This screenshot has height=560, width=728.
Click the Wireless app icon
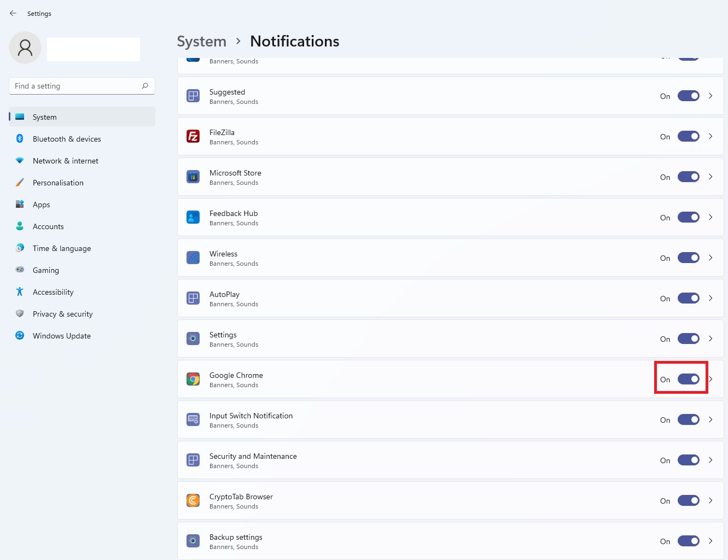(193, 258)
